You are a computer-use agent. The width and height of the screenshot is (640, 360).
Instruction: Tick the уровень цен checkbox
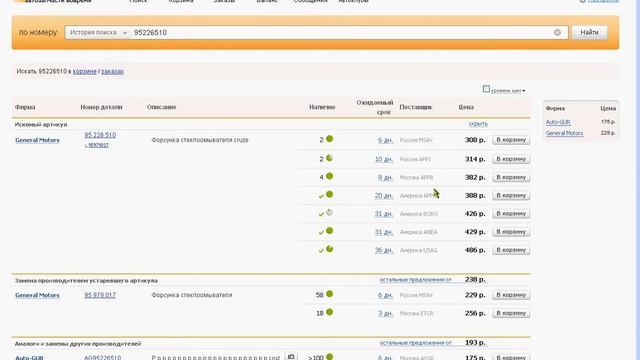tap(486, 89)
